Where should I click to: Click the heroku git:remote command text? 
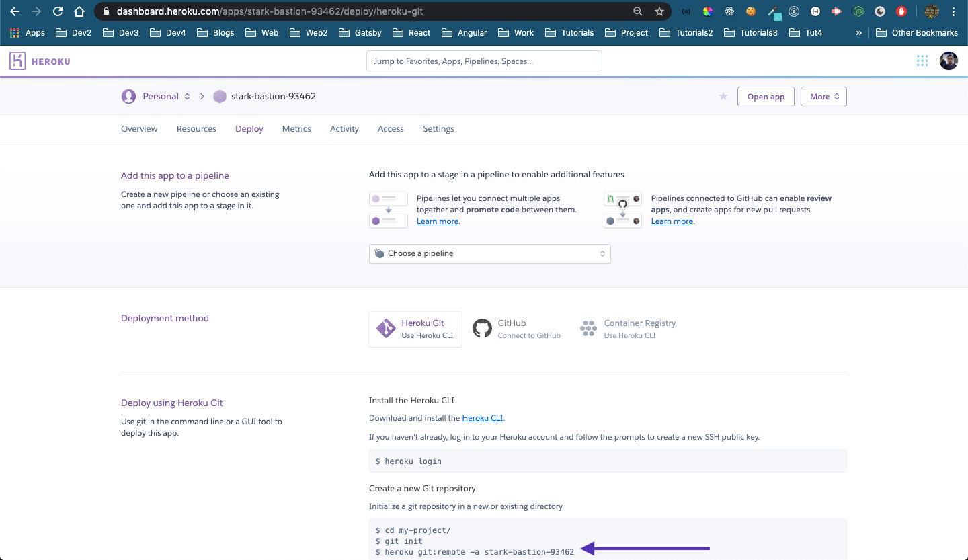click(x=475, y=552)
